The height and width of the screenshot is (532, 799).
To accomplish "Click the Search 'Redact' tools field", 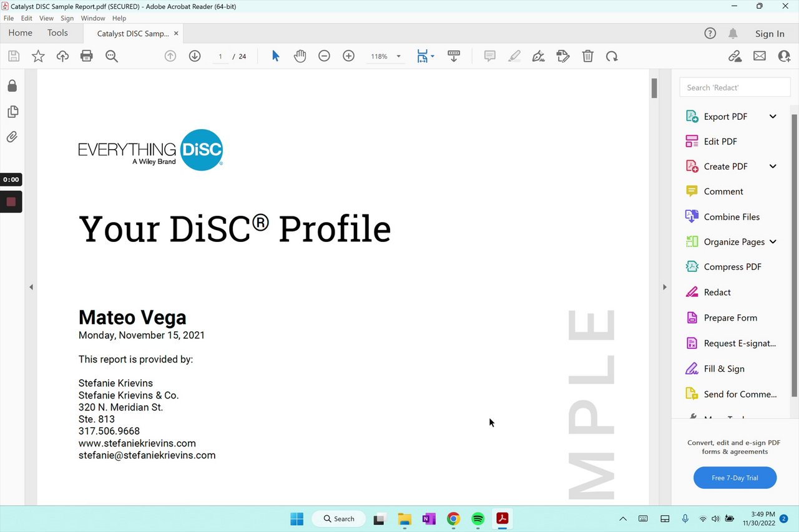I will (735, 87).
